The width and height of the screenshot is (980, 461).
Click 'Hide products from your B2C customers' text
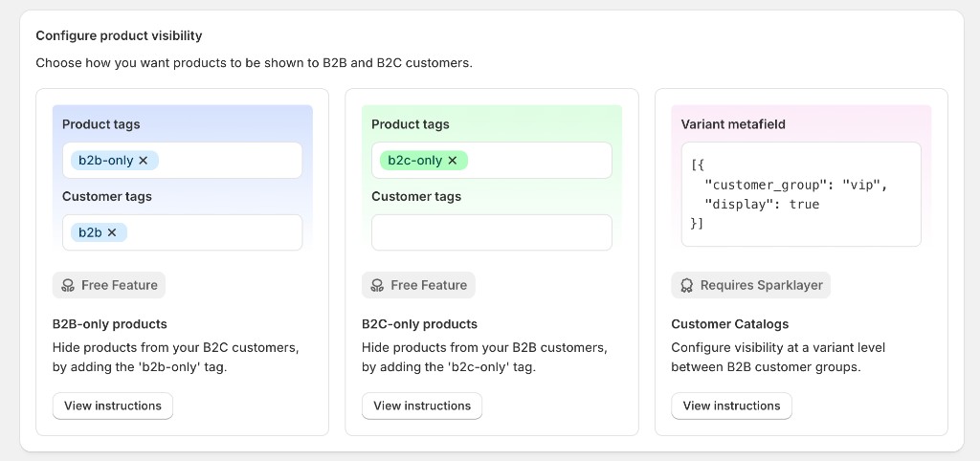[x=176, y=347]
